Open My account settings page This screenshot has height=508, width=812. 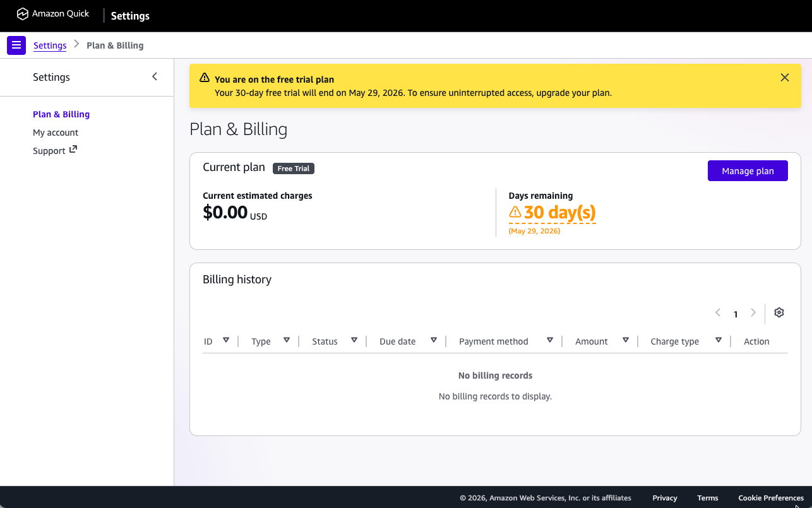pyautogui.click(x=56, y=133)
